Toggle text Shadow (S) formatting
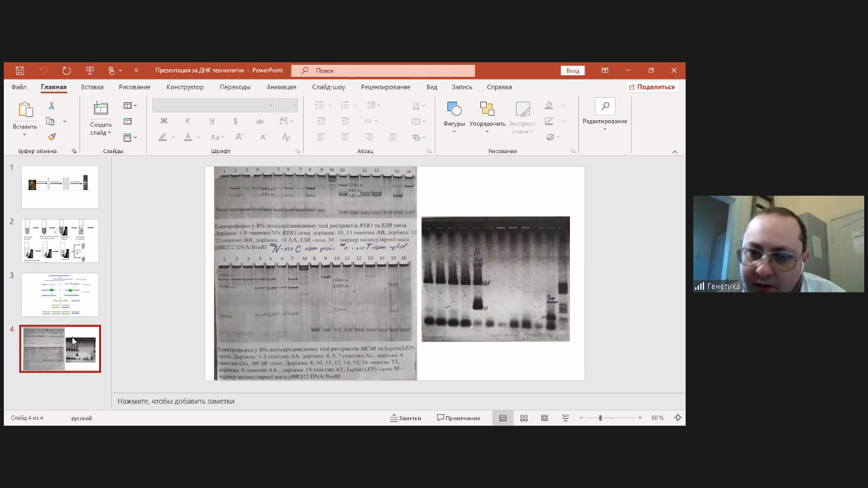This screenshot has width=868, height=488. click(235, 121)
